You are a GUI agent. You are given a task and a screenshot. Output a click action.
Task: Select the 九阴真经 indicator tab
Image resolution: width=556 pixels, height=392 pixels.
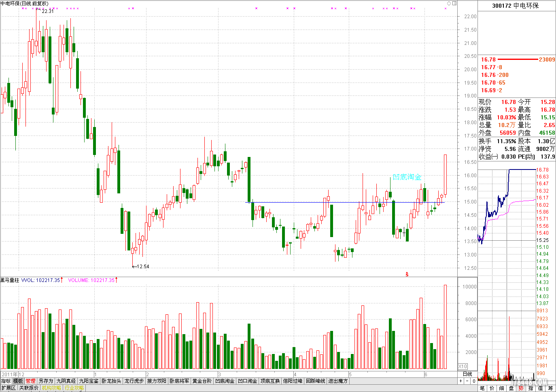pyautogui.click(x=66, y=381)
